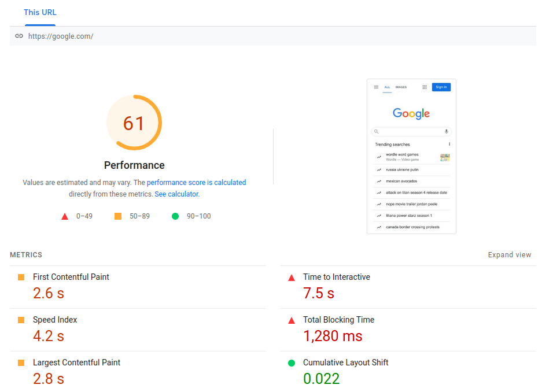The image size is (542, 392).
Task: Click the Total Blocking Time metric name
Action: (x=339, y=320)
